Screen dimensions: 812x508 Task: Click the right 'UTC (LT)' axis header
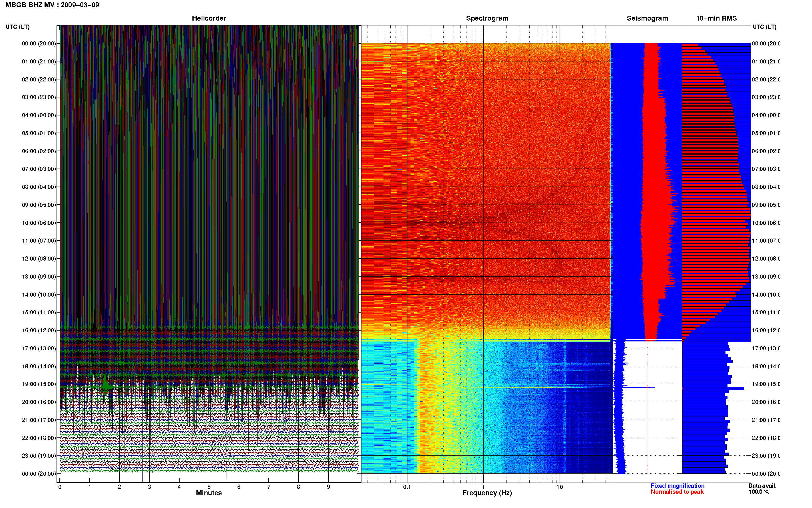click(764, 27)
